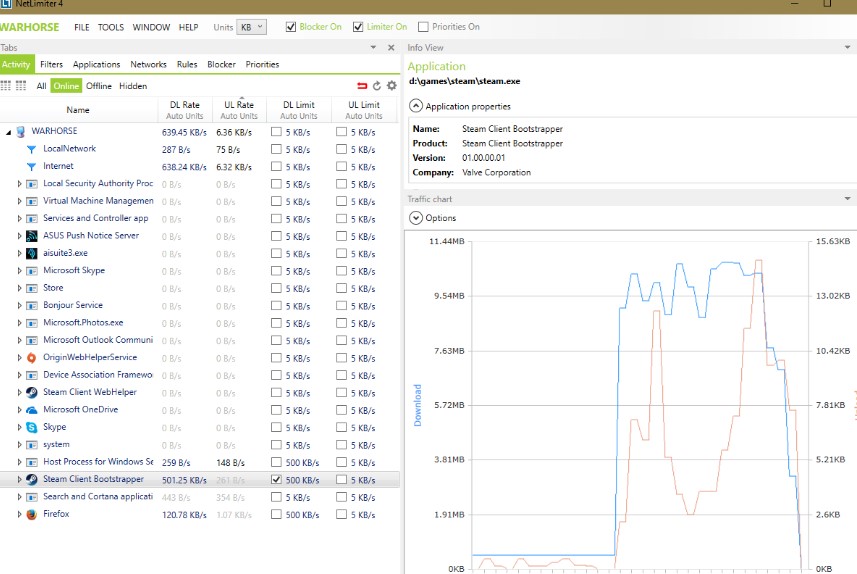The image size is (857, 574).
Task: Click the Internet filter funnel icon
Action: coord(32,166)
